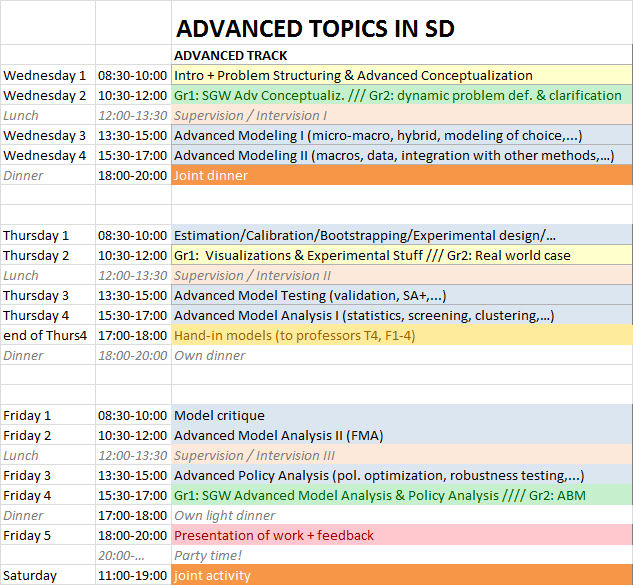Click Wednesday 4 time '15:30-17:00' cell
Image resolution: width=633 pixels, height=585 pixels.
[x=133, y=155]
